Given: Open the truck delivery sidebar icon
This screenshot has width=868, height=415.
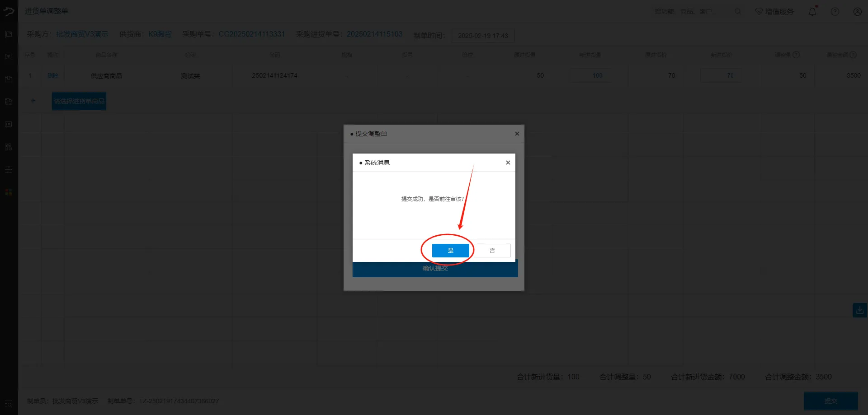Looking at the screenshot, I should 9,102.
